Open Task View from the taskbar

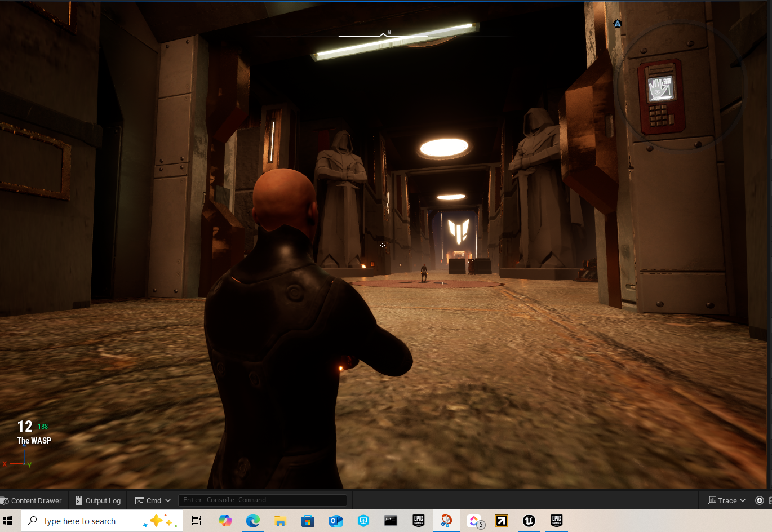tap(196, 521)
